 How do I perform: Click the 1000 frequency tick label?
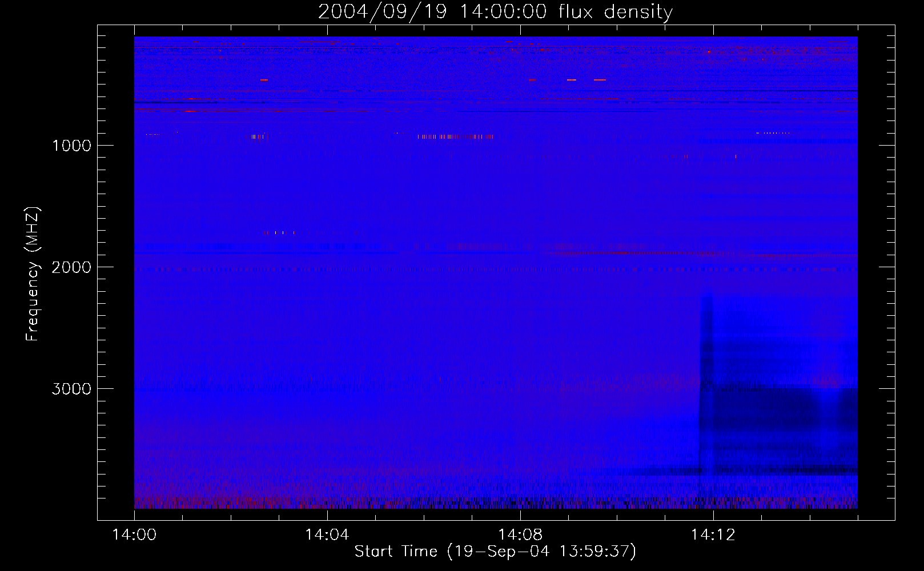(72, 146)
